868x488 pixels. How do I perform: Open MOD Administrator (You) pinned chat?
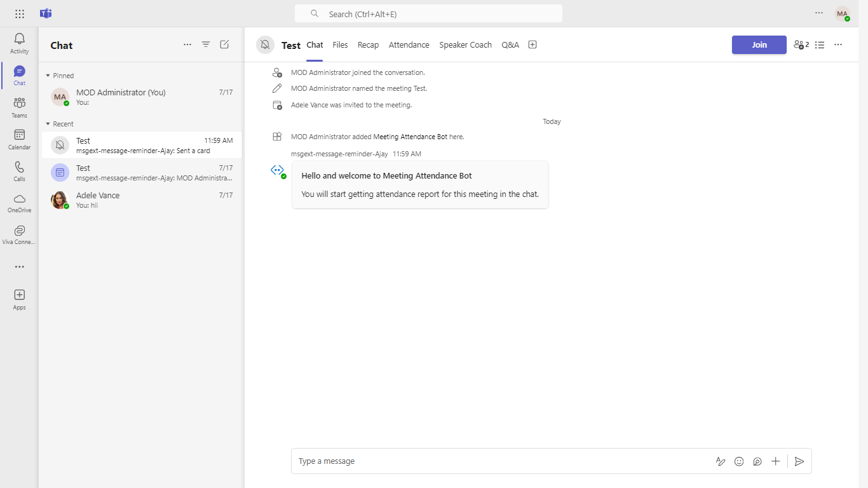(x=142, y=97)
